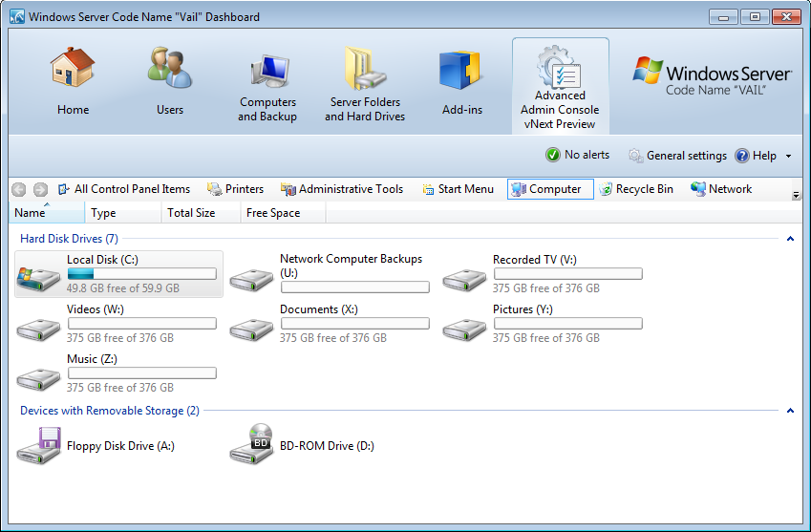Click the Recorded TV (V:) drive icon
This screenshot has width=811, height=532.
point(464,279)
